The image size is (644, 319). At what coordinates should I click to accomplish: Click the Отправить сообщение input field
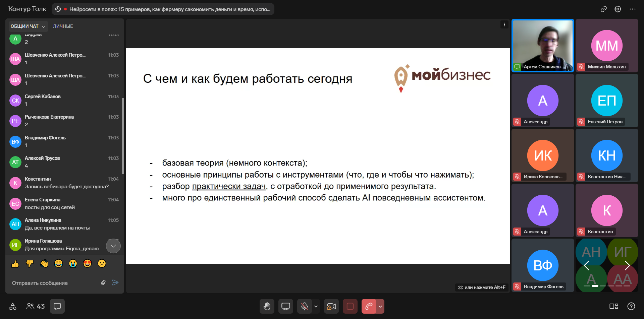click(x=54, y=283)
